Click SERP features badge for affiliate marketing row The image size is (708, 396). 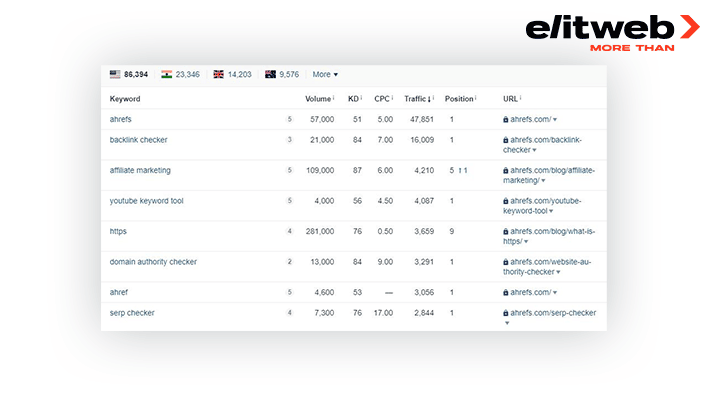(290, 170)
